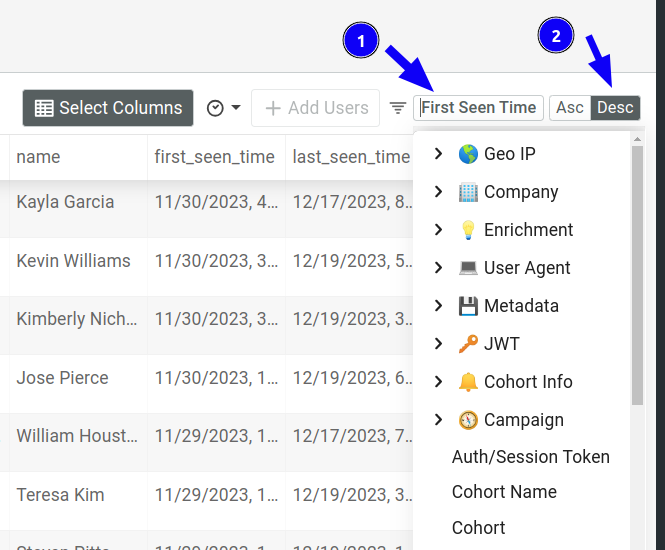Image resolution: width=665 pixels, height=550 pixels.
Task: Expand the Metadata group
Action: click(439, 305)
